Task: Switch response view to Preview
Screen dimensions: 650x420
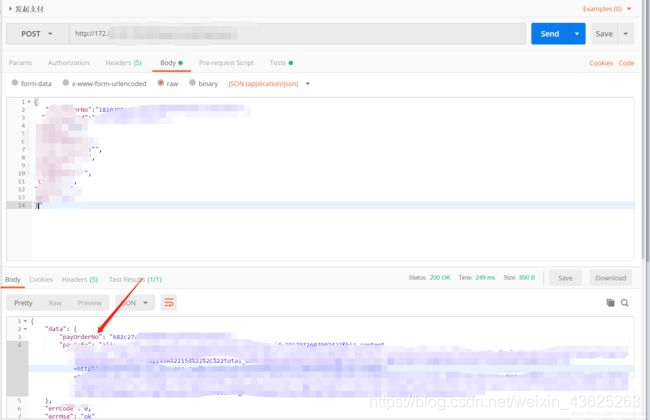Action: (x=90, y=303)
